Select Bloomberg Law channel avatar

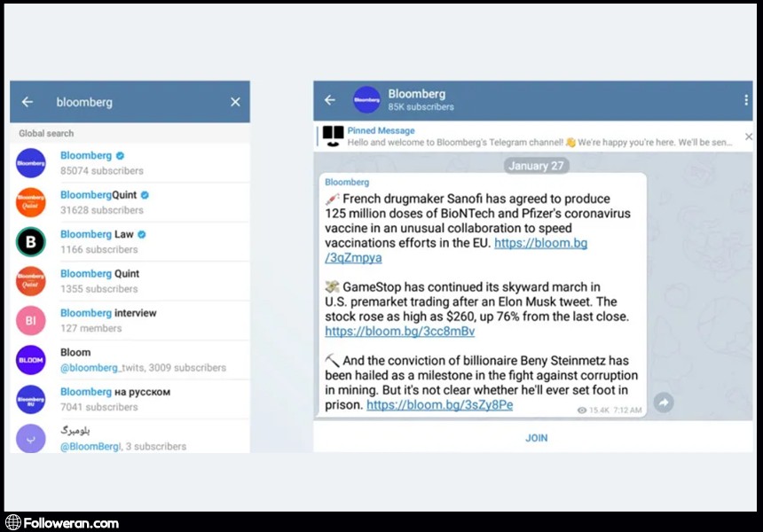tap(31, 242)
